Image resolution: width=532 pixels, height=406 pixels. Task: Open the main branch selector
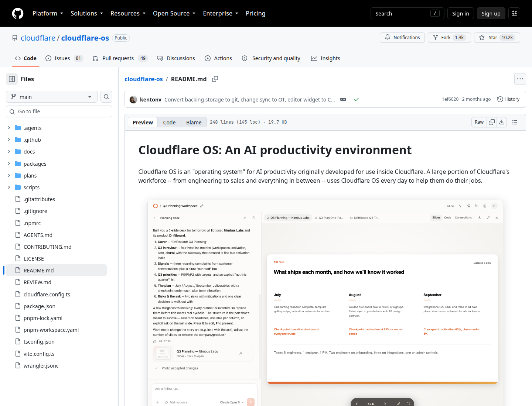tap(52, 97)
